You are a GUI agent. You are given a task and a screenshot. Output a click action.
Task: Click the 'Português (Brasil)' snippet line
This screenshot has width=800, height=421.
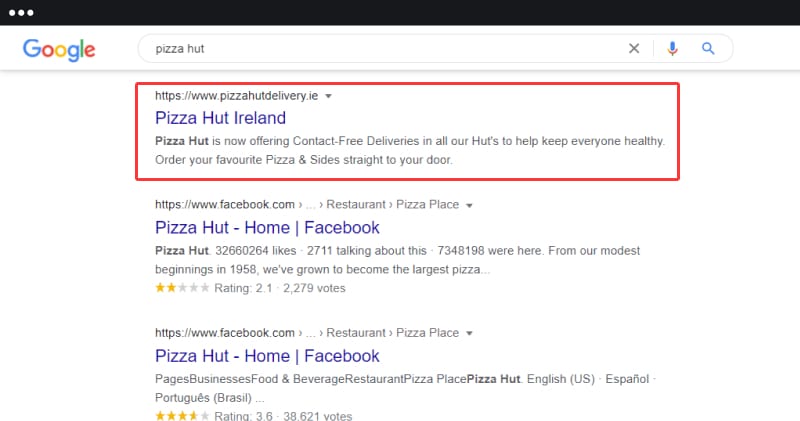(210, 398)
